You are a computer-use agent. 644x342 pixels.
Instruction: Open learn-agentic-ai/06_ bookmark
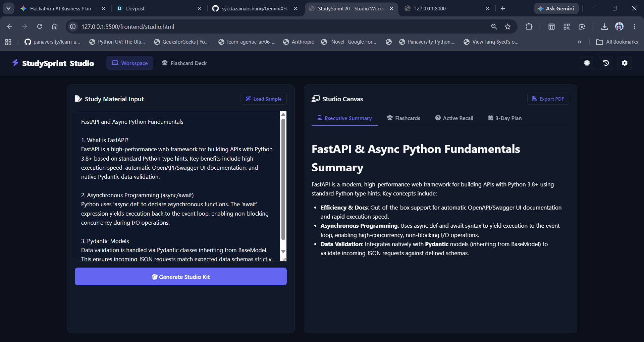[247, 42]
